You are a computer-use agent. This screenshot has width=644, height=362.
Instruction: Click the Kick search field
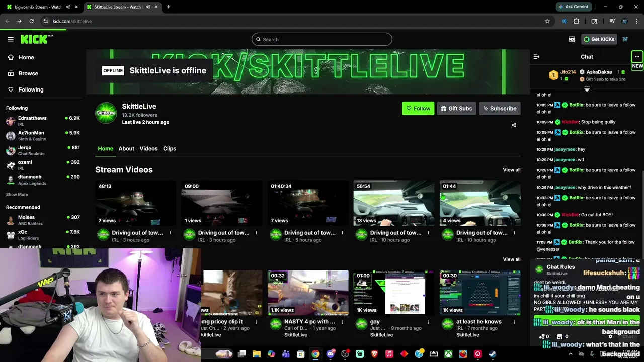pos(322,39)
